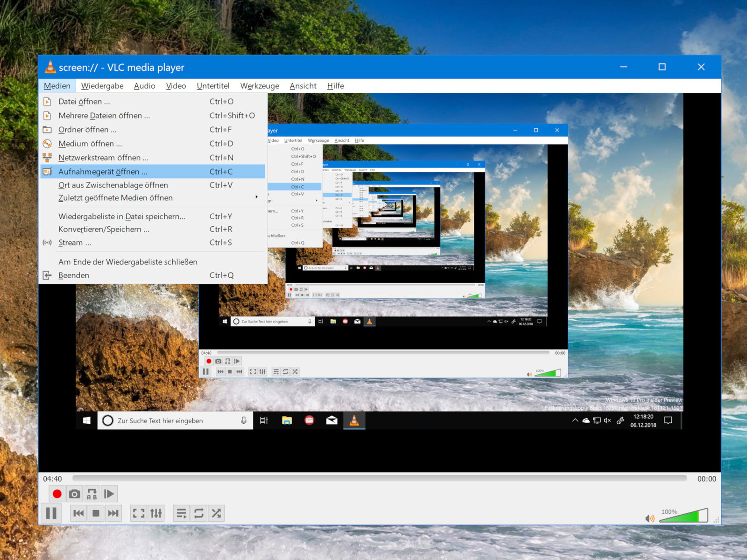The width and height of the screenshot is (747, 560).
Task: Take a snapshot with camera icon
Action: 74,494
